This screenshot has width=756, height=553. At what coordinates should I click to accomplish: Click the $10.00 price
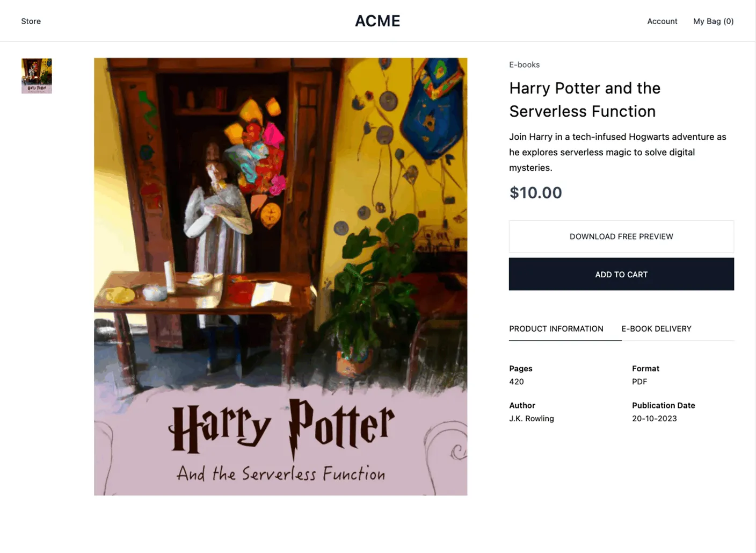(535, 192)
